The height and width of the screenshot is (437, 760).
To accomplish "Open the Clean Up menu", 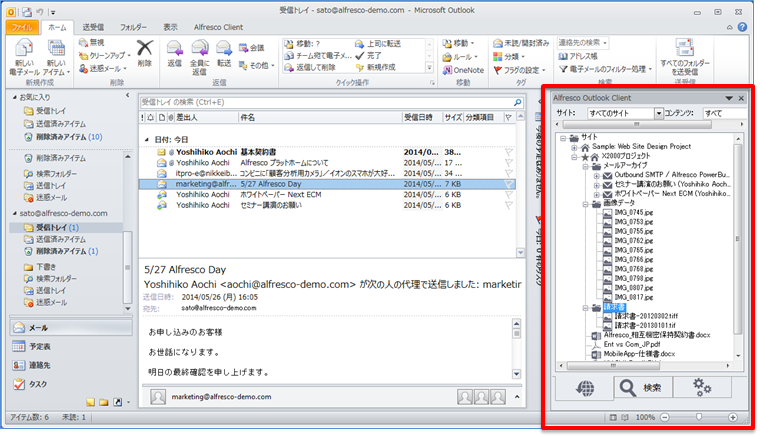I will pyautogui.click(x=105, y=56).
